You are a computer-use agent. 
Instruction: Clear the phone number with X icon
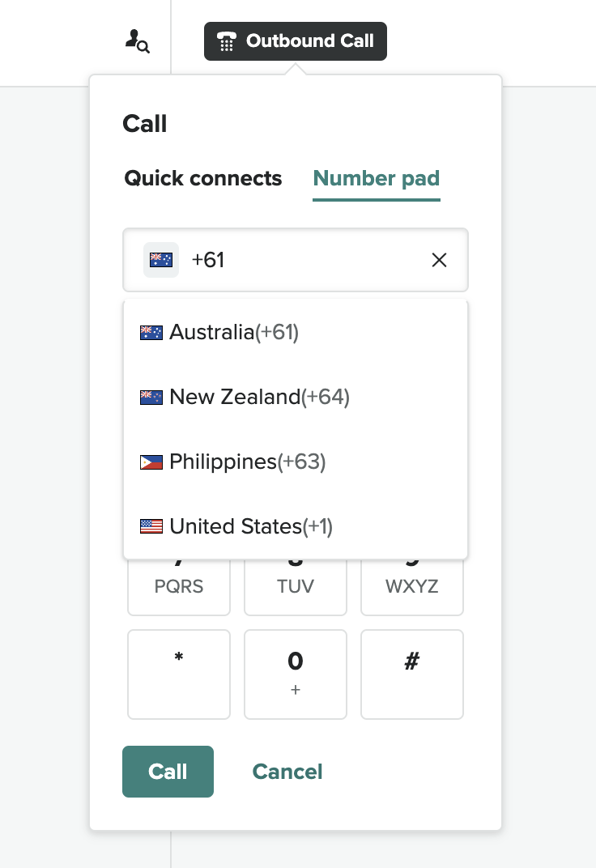[x=439, y=260]
